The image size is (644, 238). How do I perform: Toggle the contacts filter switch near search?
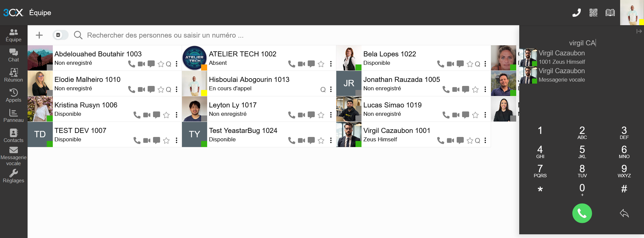tap(60, 35)
